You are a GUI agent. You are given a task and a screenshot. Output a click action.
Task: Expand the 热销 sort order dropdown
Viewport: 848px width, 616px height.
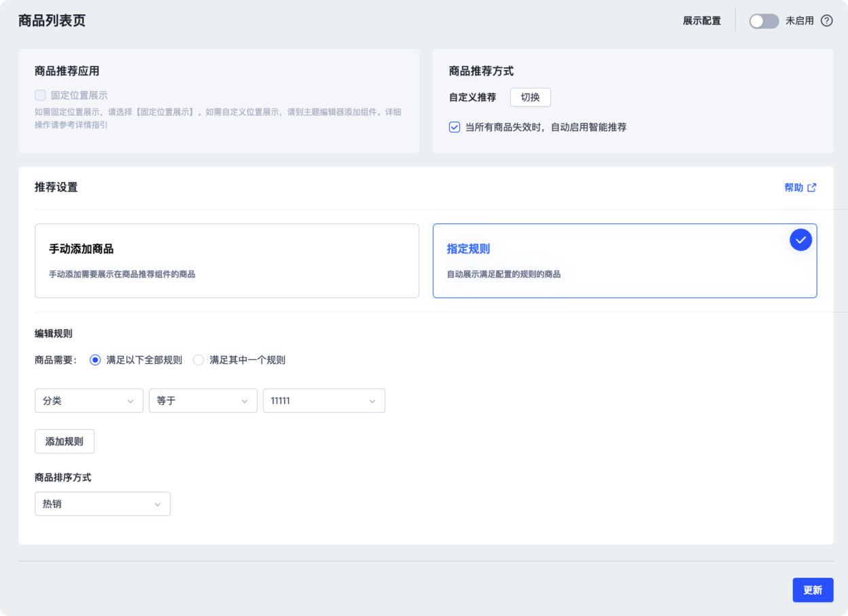(x=103, y=504)
